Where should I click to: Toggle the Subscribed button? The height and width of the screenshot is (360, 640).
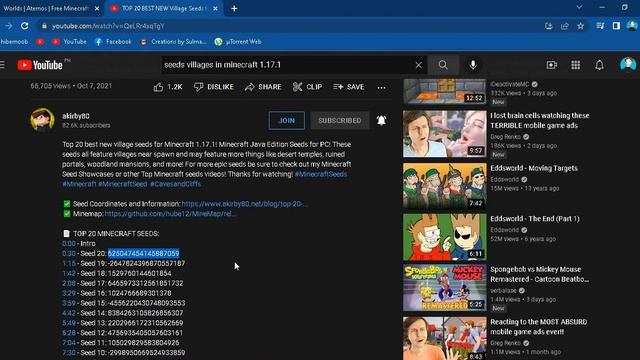[340, 120]
